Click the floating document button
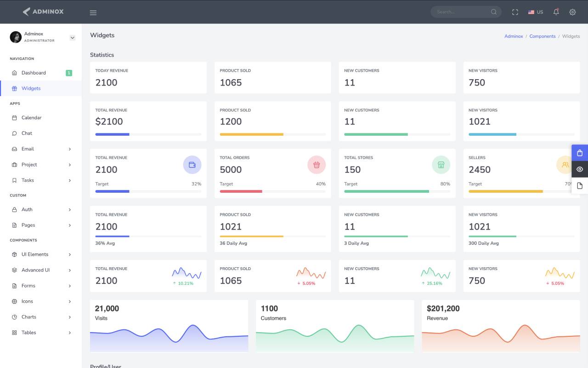This screenshot has width=588, height=368. pyautogui.click(x=580, y=186)
